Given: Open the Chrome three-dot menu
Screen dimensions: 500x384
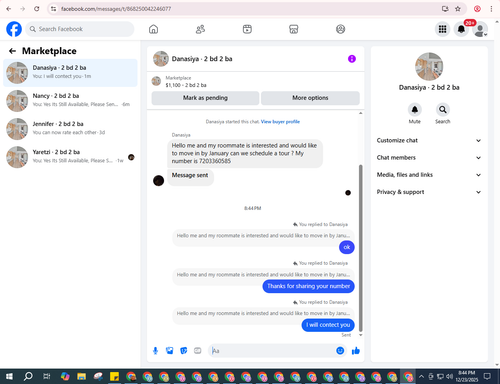Looking at the screenshot, I should (491, 9).
